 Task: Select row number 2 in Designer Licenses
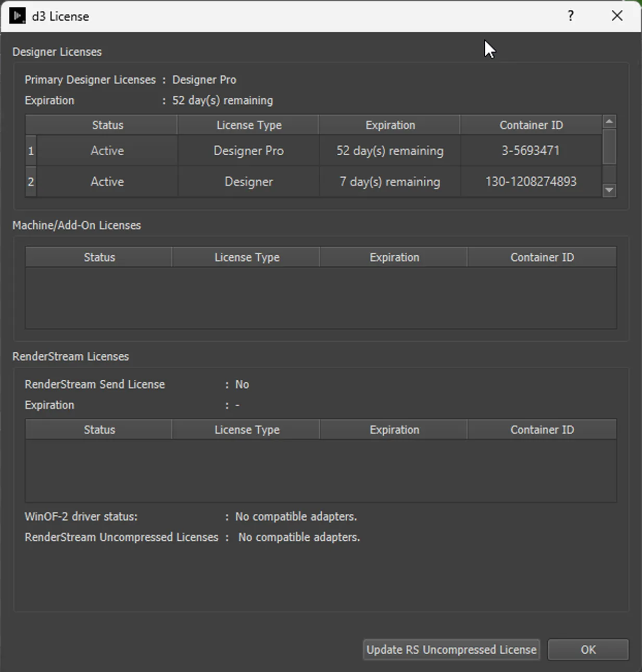coord(31,182)
